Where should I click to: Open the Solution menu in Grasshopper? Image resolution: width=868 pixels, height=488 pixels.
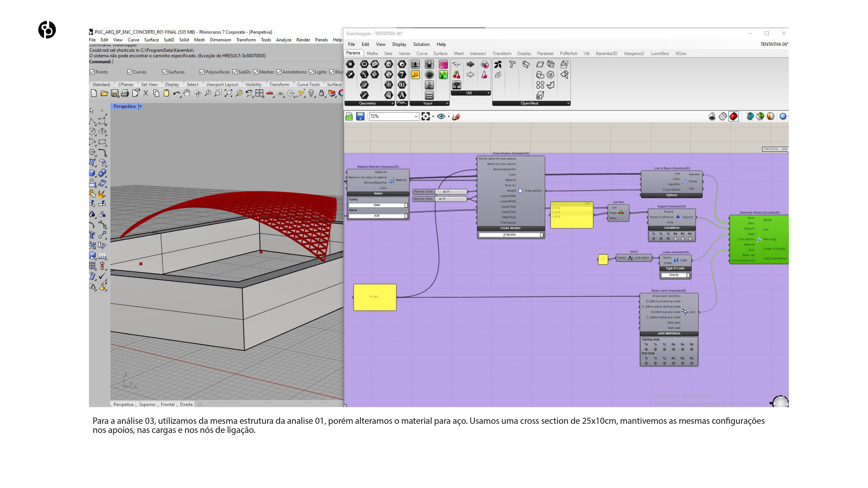421,44
